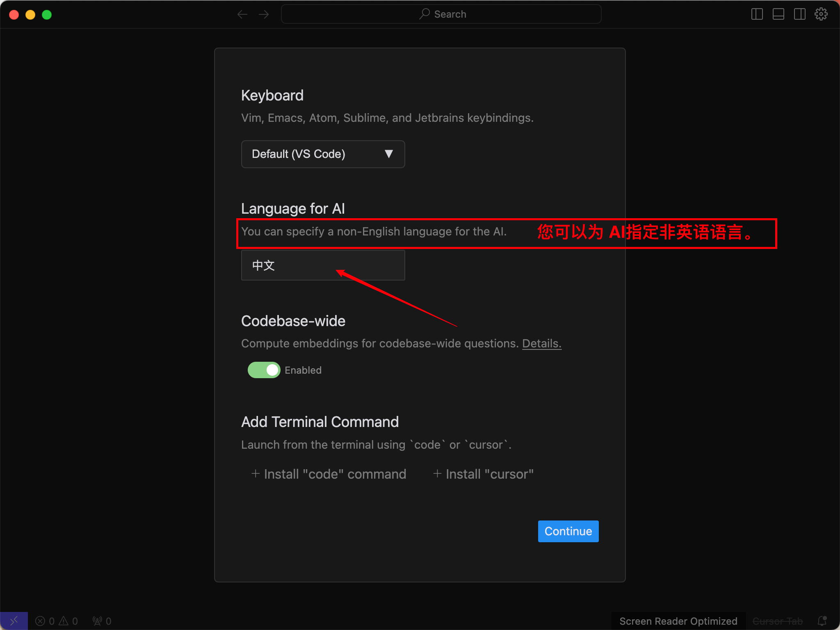The width and height of the screenshot is (840, 630).
Task: Click Install "code" command
Action: click(x=329, y=474)
